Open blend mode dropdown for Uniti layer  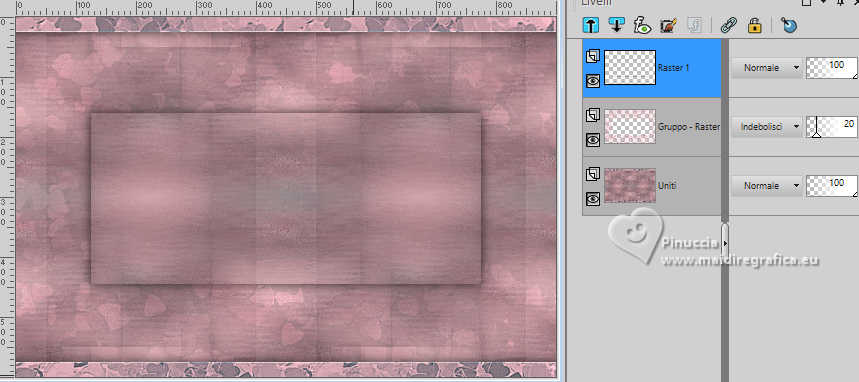(766, 186)
